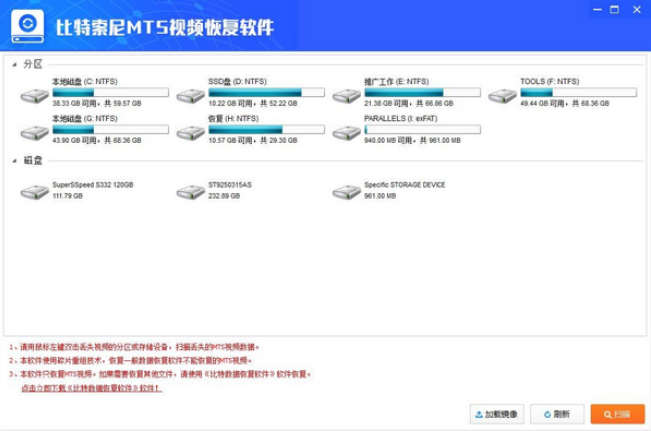Maximize the window
The height and width of the screenshot is (431, 651).
tap(614, 10)
